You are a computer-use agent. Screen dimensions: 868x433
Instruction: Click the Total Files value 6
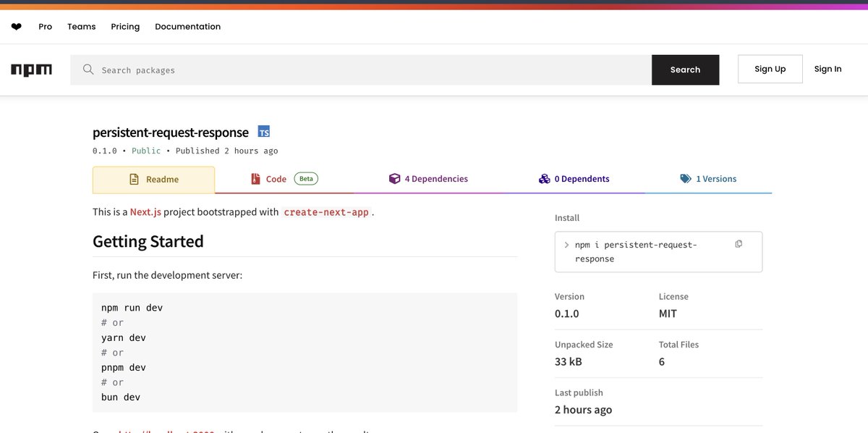pos(662,361)
